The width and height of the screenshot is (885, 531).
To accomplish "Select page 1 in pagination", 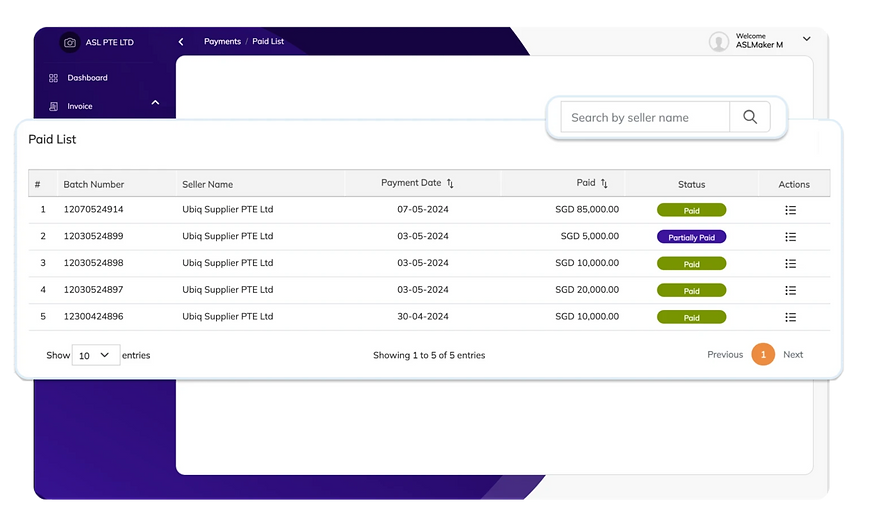I will click(x=763, y=354).
